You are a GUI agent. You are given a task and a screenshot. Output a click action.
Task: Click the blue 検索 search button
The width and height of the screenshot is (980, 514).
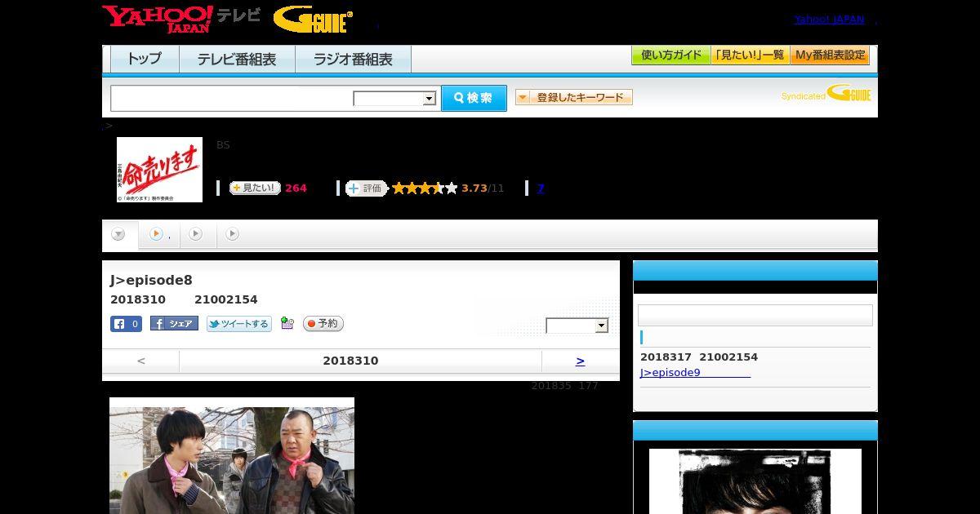(x=474, y=98)
